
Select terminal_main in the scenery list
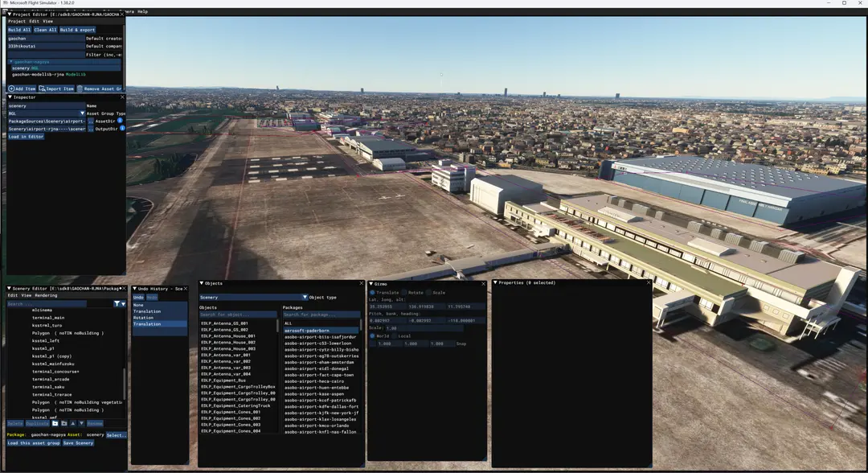[x=48, y=318]
